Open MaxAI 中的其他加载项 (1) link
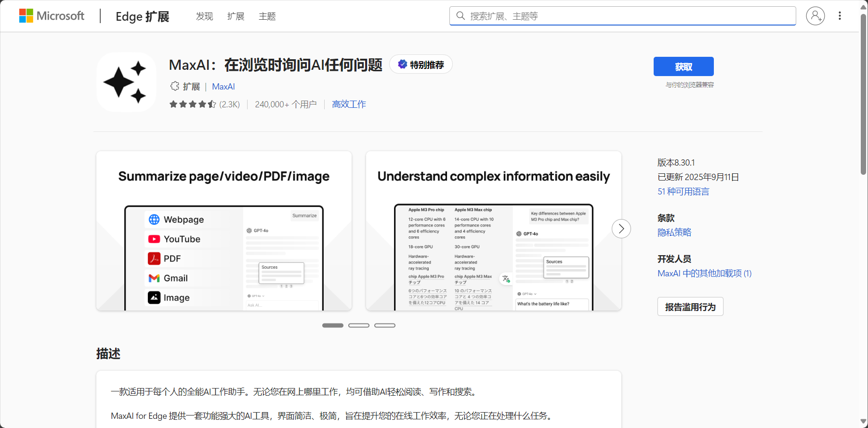The height and width of the screenshot is (428, 868). [704, 273]
